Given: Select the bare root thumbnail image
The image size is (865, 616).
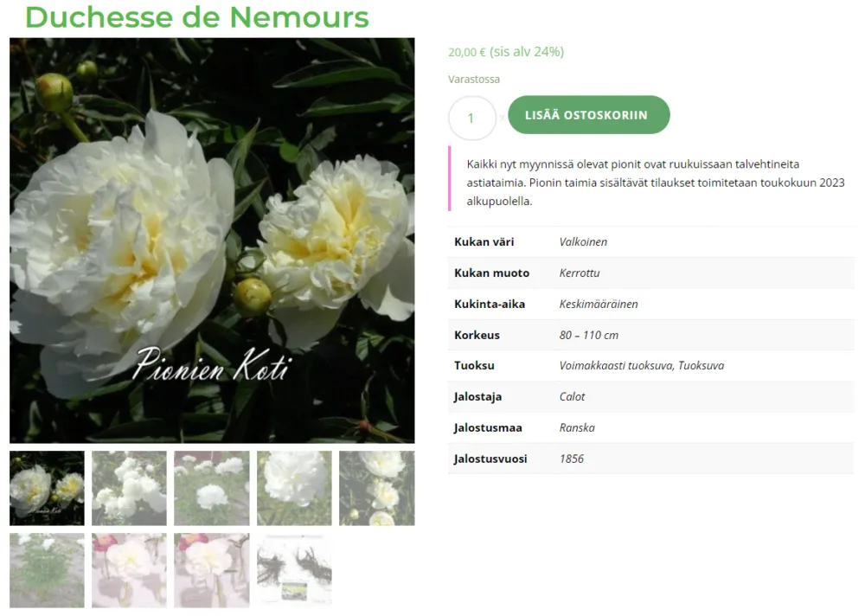Looking at the screenshot, I should pos(294,570).
